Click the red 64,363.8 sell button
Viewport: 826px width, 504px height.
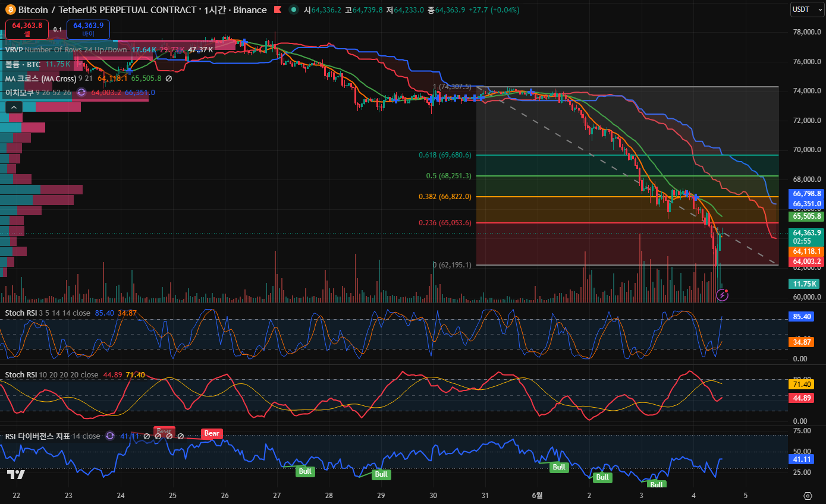point(27,29)
